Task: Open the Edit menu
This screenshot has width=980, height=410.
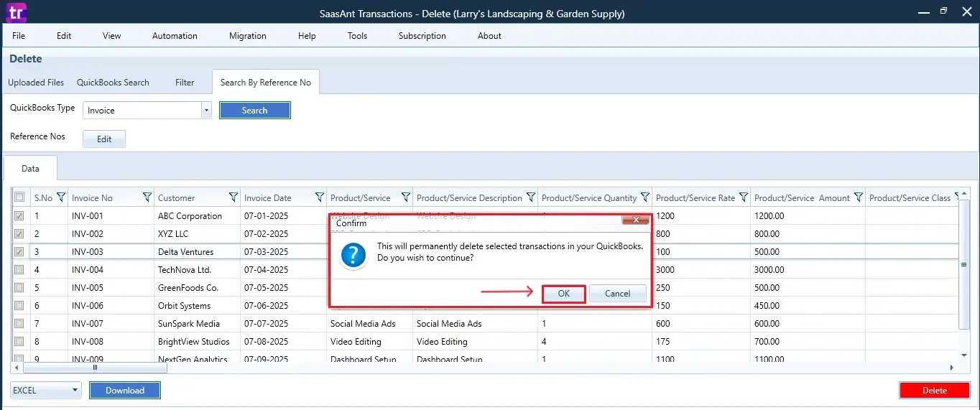Action: (64, 36)
